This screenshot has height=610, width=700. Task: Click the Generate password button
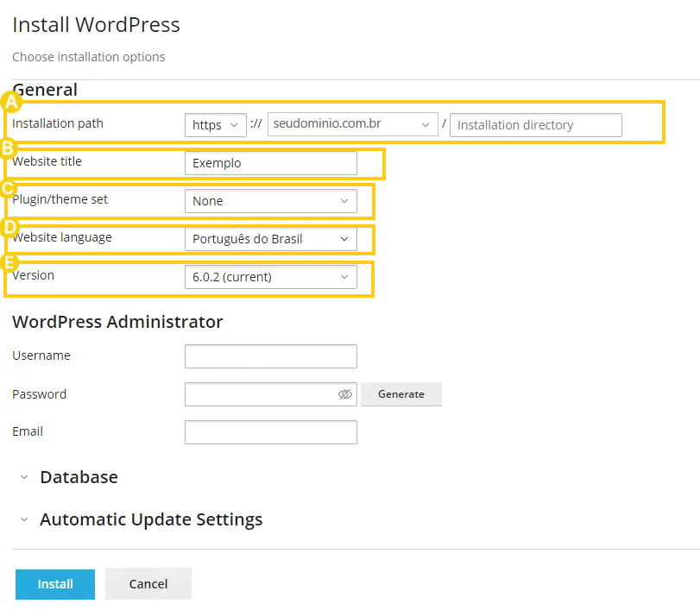click(x=401, y=394)
